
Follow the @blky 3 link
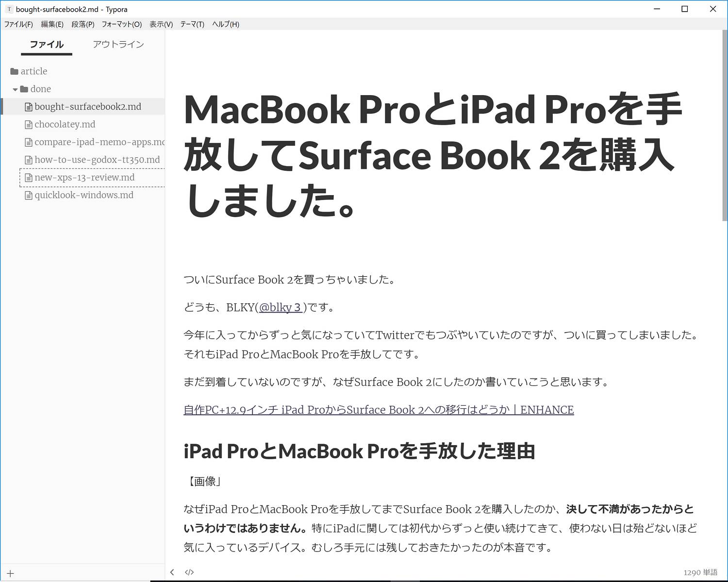(281, 307)
